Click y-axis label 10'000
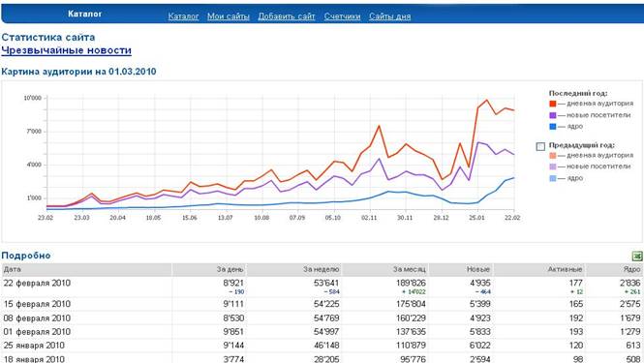 33,98
